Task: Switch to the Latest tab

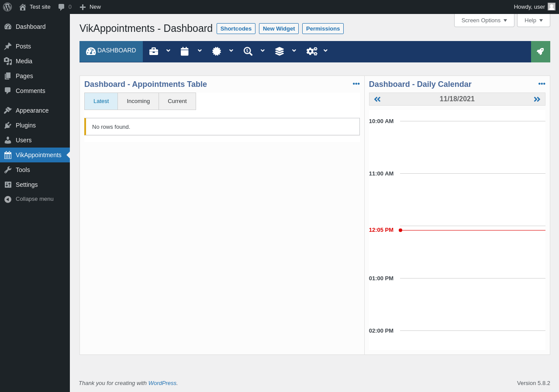Action: tap(101, 101)
